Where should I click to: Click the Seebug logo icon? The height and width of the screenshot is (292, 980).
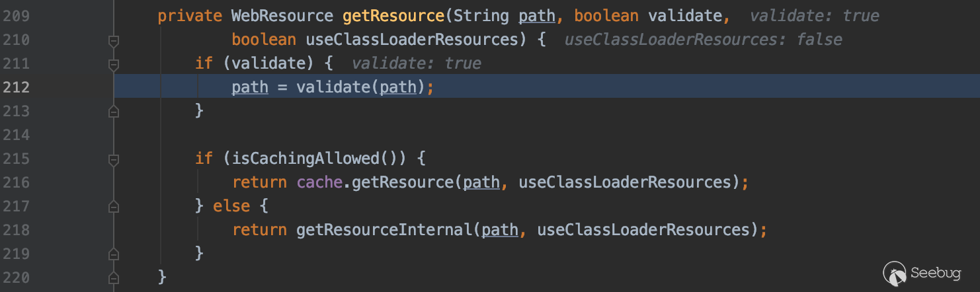click(895, 273)
